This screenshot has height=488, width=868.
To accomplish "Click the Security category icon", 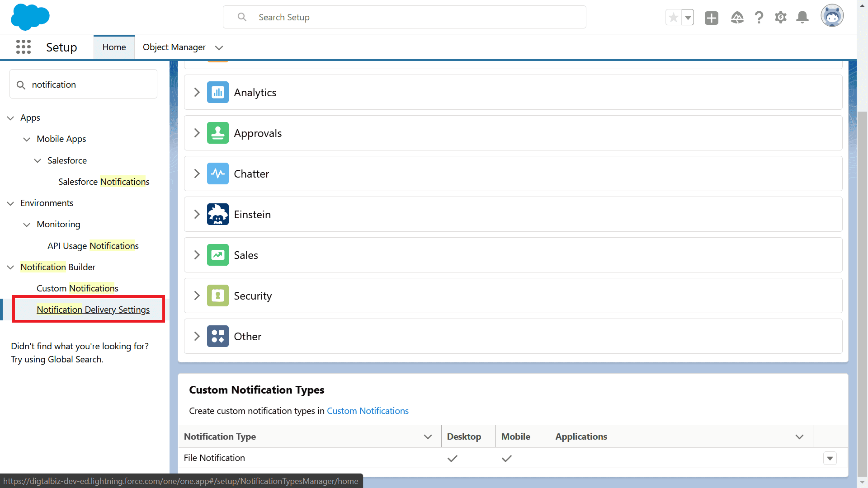I will (x=218, y=296).
